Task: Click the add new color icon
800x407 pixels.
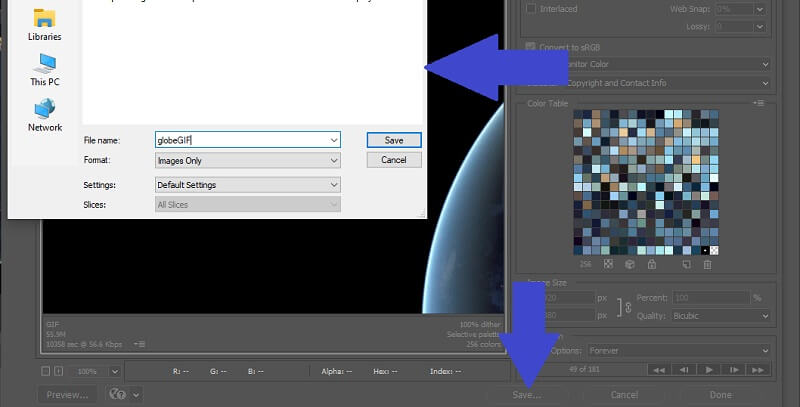Action: [x=687, y=265]
